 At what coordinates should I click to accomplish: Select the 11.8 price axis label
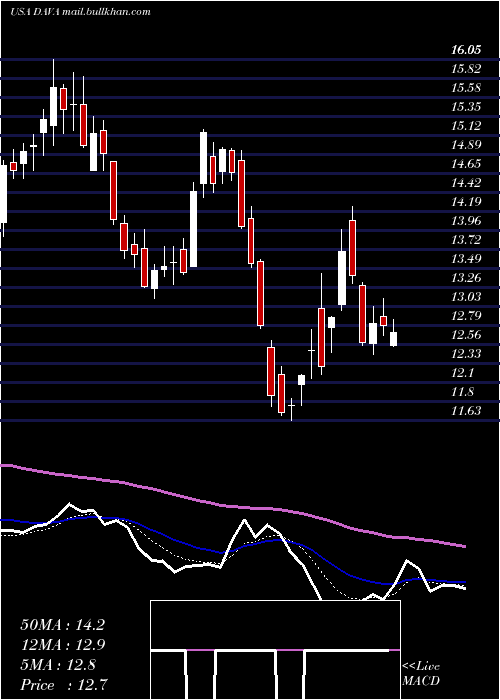click(462, 392)
